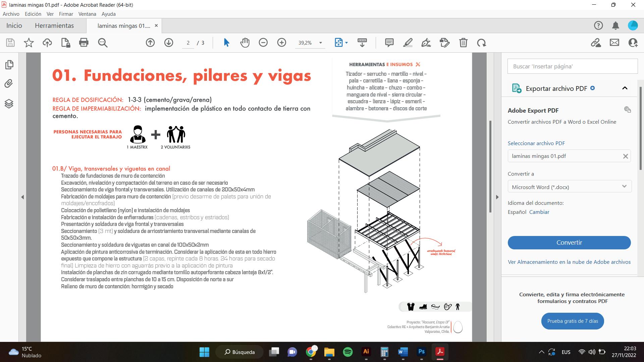Open the Add comment tool
The height and width of the screenshot is (362, 644).
pos(389,43)
